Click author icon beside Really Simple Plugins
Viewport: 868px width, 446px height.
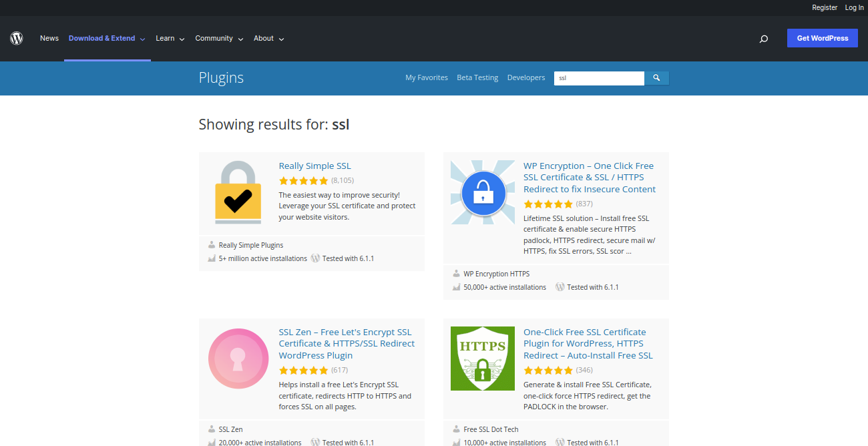tap(212, 245)
